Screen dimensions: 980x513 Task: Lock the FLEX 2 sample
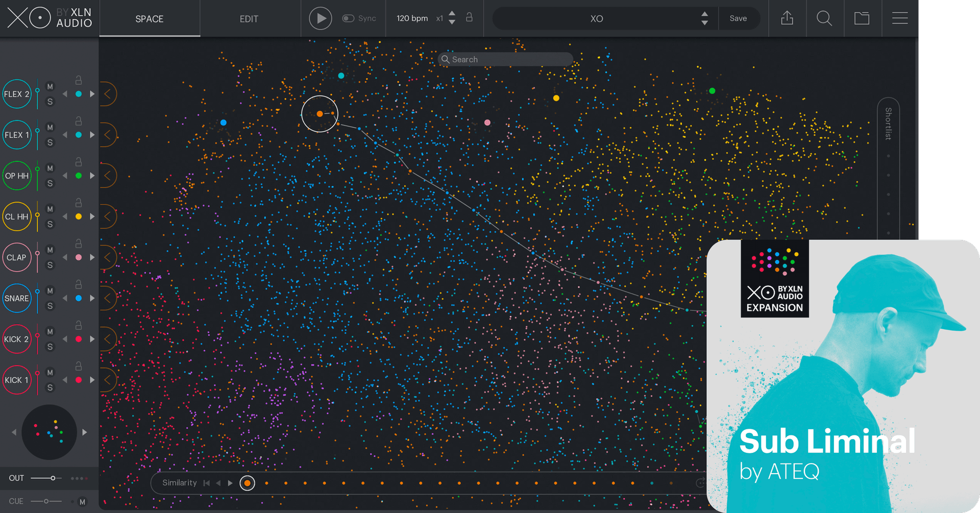[x=79, y=80]
